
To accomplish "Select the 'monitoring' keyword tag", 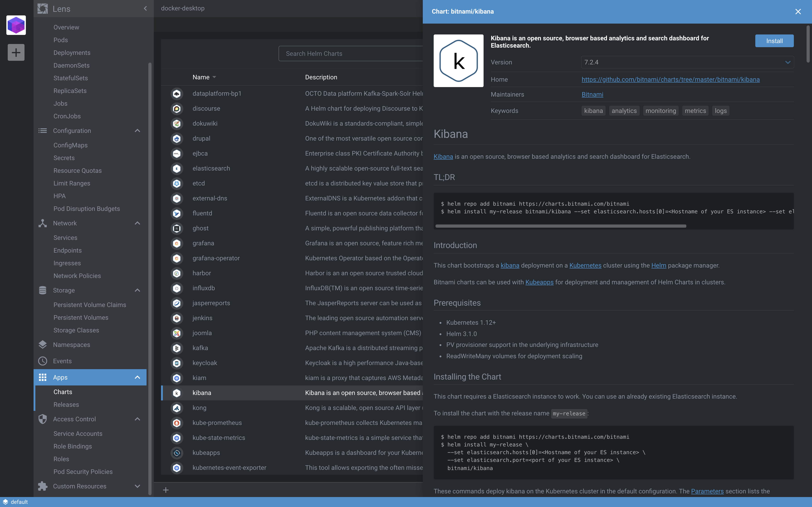I will click(660, 111).
